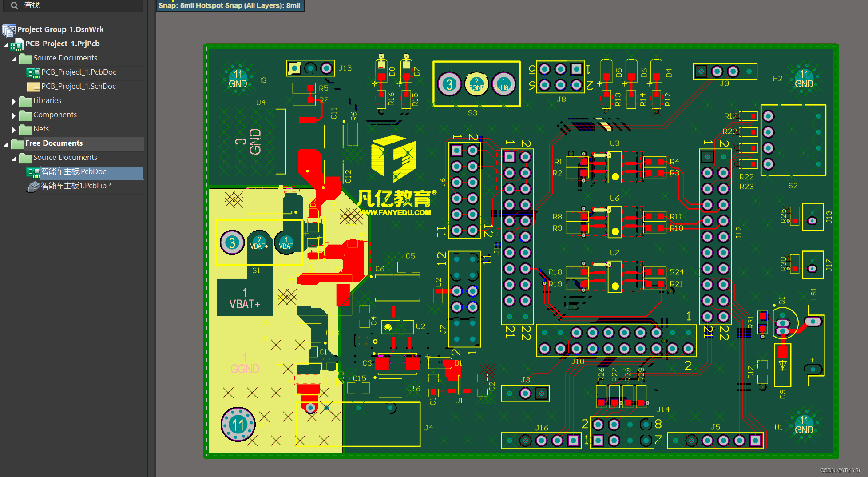The width and height of the screenshot is (868, 477).
Task: Select designator text J8
Action: pos(561,100)
